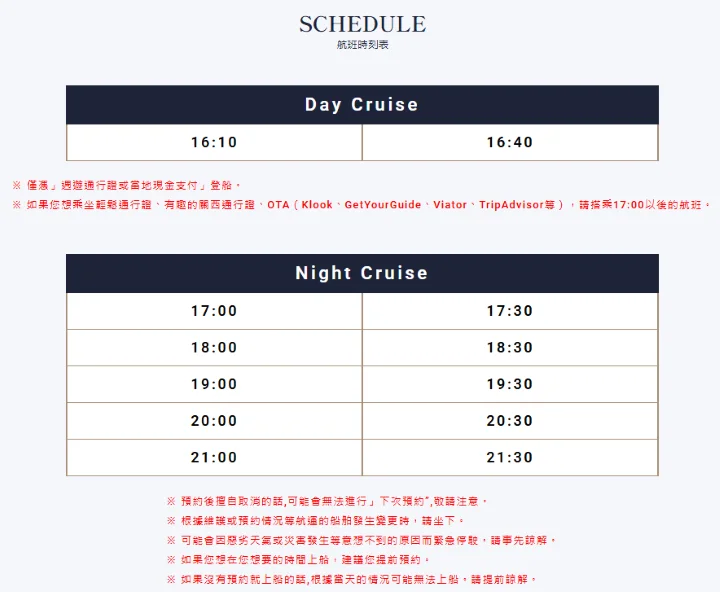Click the last 21:30 time slot
Viewport: 720px width, 592px height.
coord(510,457)
